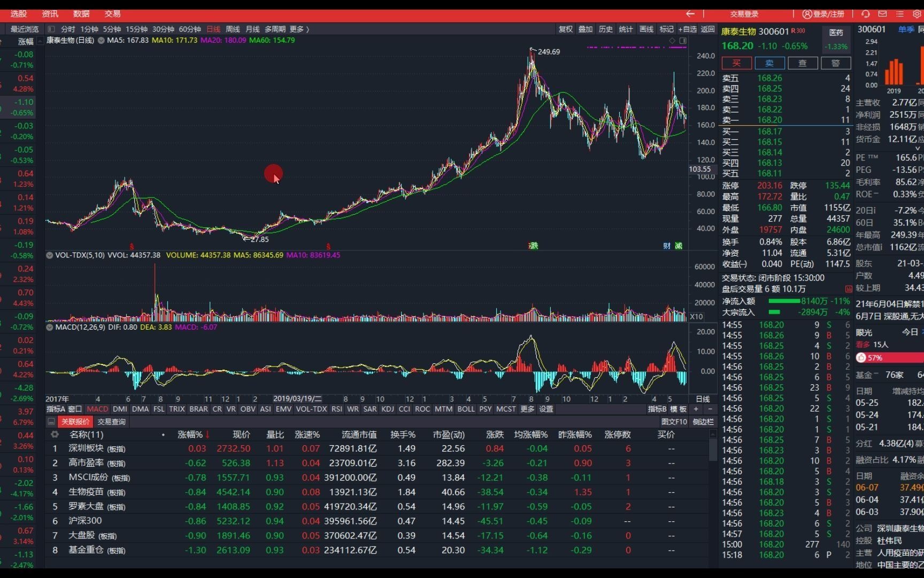Open the 交易 menu
Screen dimensions: 924x578
[112, 14]
